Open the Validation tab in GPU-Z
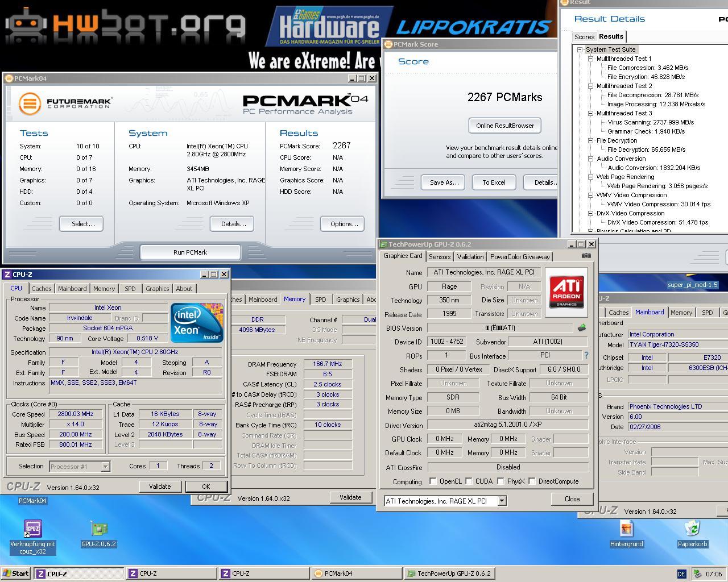Image resolution: width=728 pixels, height=582 pixels. point(470,257)
